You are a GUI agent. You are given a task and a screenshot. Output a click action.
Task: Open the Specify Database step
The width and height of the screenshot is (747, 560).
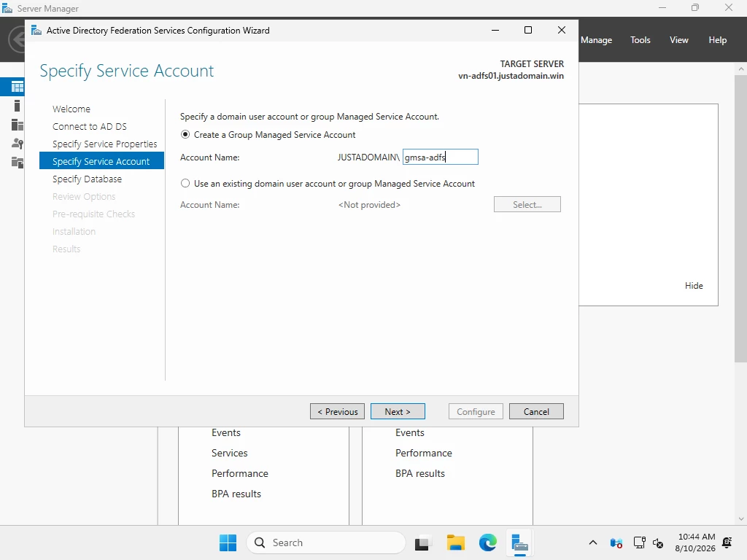(x=88, y=179)
